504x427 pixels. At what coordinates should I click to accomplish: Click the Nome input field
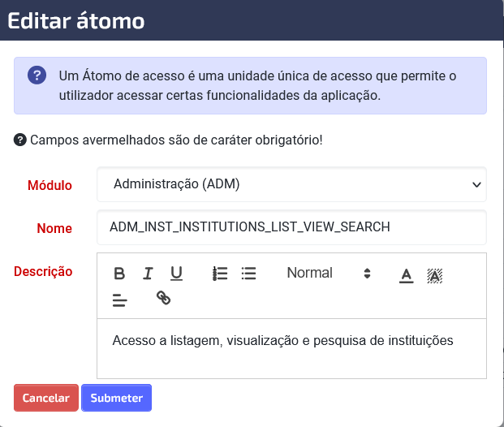(291, 227)
